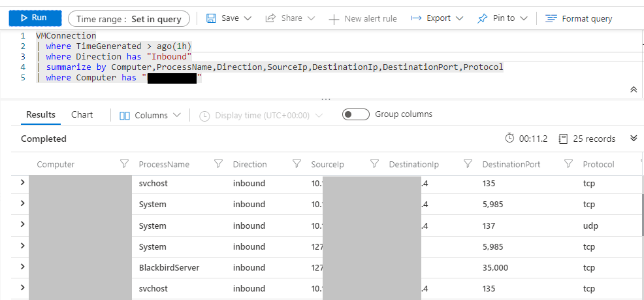Viewport: 644px width, 300px height.
Task: Switch to the Chart tab
Action: pyautogui.click(x=82, y=115)
